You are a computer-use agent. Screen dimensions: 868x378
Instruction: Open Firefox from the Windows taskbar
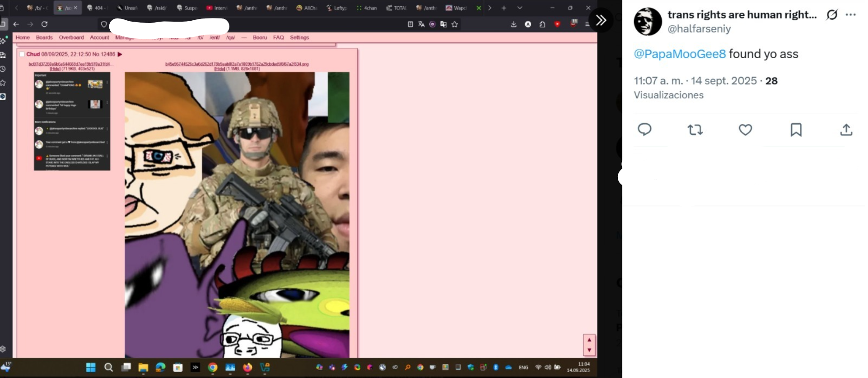247,368
